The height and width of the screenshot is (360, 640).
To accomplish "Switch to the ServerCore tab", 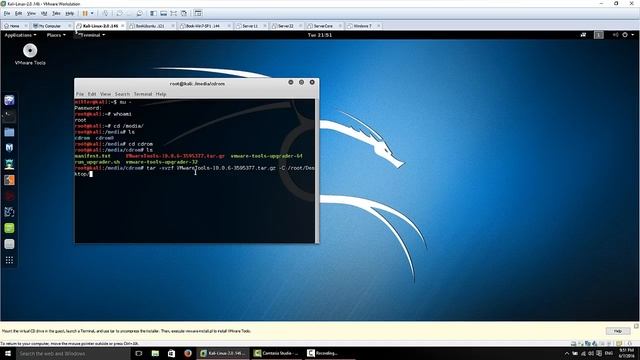I will coord(323,26).
